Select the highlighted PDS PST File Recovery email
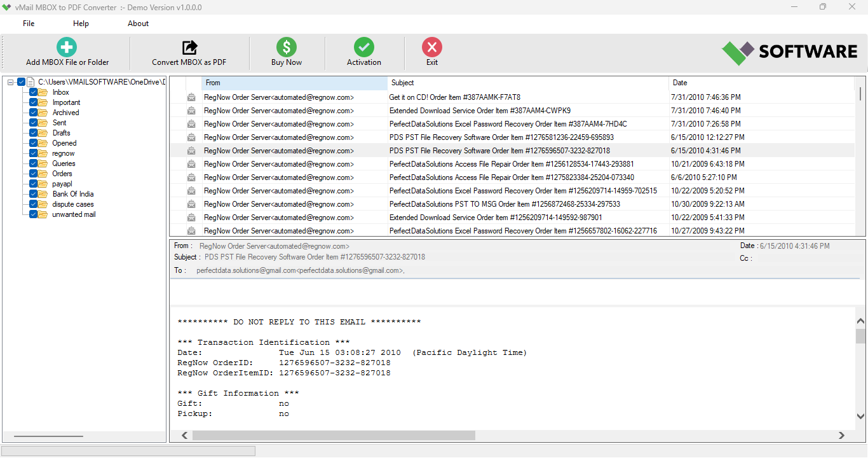 coord(445,150)
